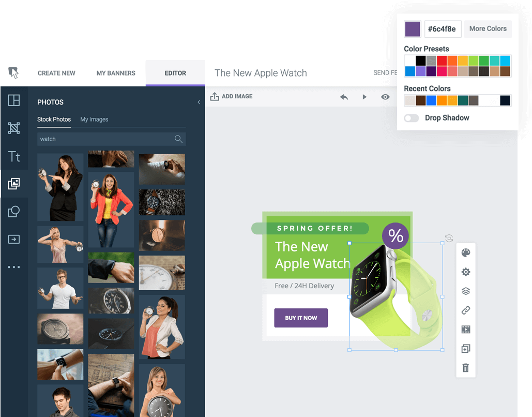This screenshot has height=417, width=532.
Task: Click the rotate handle near watch image
Action: point(449,239)
